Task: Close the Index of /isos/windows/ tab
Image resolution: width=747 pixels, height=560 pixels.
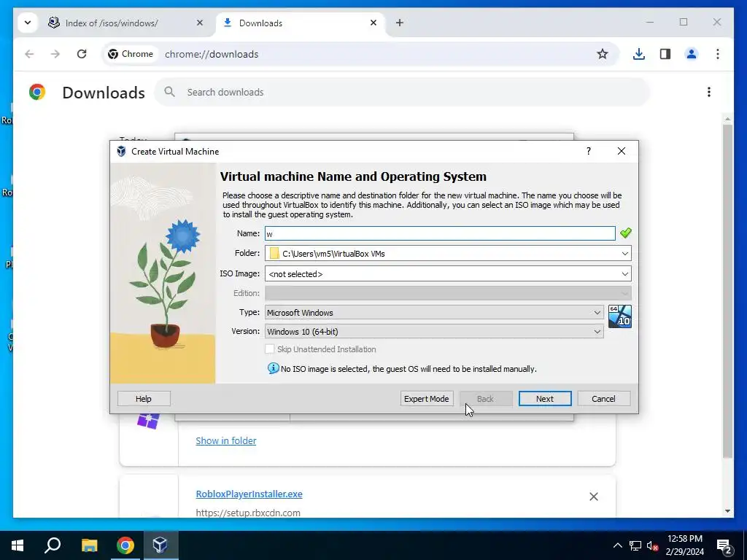Action: (200, 23)
